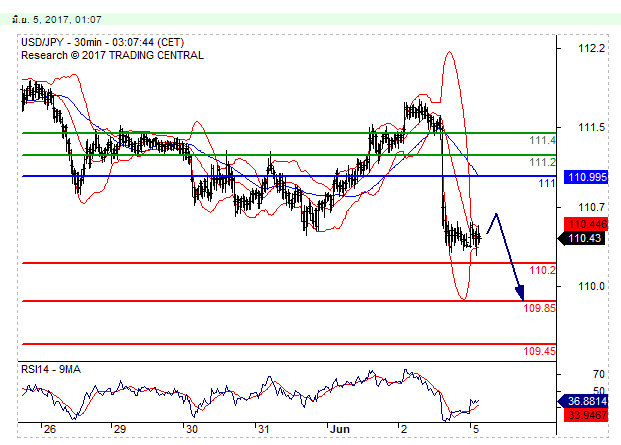Click the 110.7 price axis value
The width and height of the screenshot is (621, 445).
pos(591,207)
